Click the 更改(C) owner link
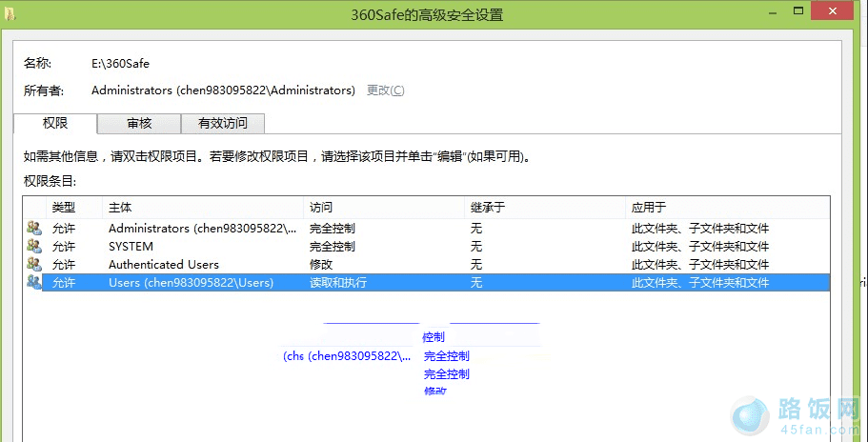Viewport: 868px width, 442px height. pyautogui.click(x=385, y=90)
